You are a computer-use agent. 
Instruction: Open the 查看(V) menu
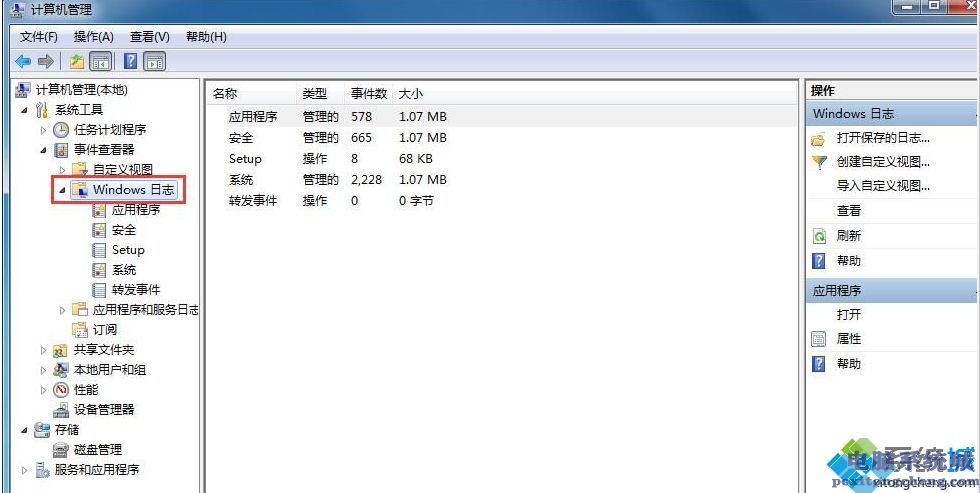(149, 37)
